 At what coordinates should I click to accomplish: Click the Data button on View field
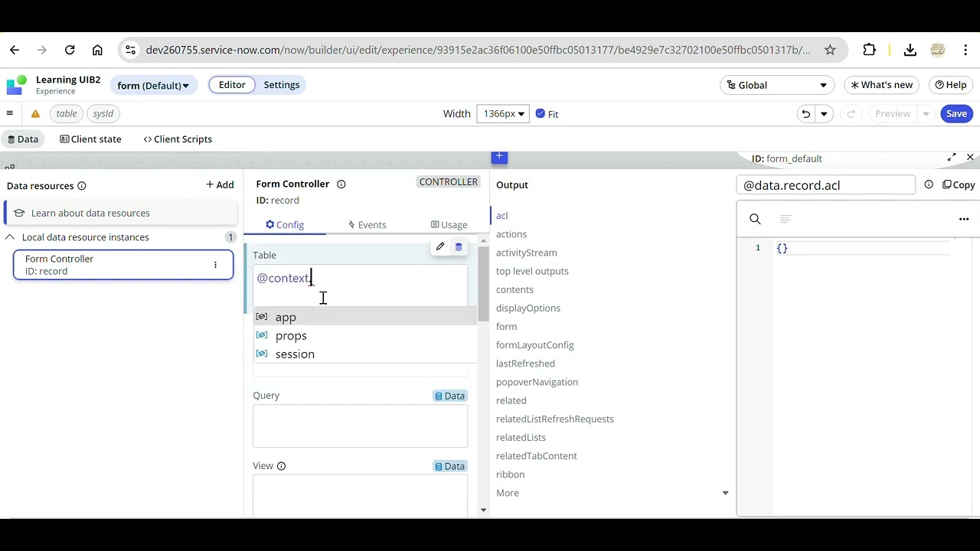[x=449, y=466]
